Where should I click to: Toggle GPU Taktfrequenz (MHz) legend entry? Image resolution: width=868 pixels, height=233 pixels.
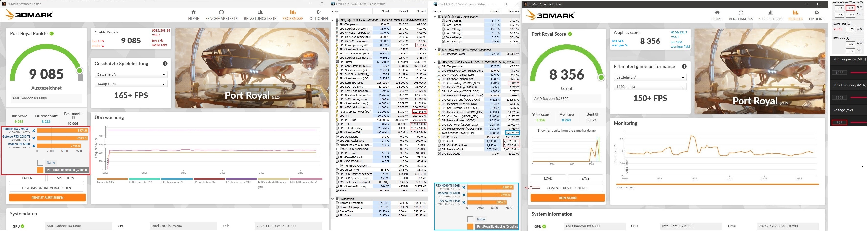tap(306, 180)
